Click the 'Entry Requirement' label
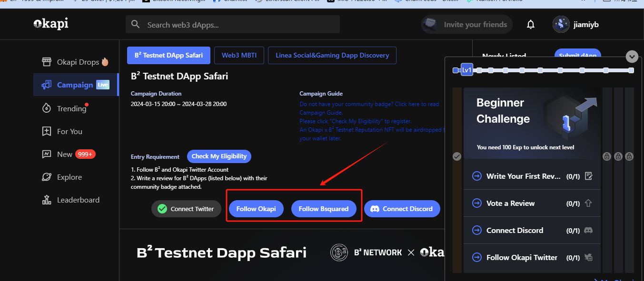This screenshot has height=281, width=644. click(155, 156)
